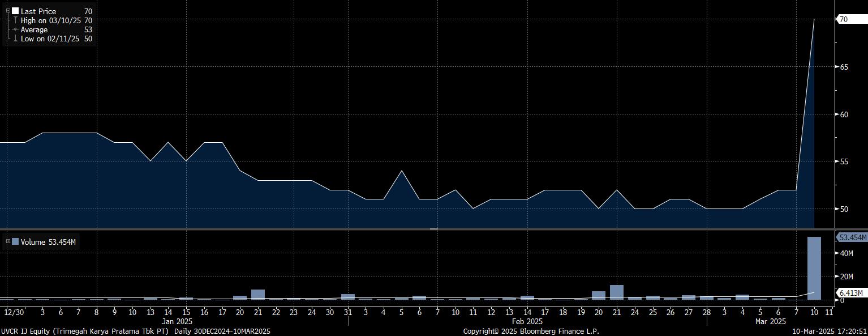This screenshot has width=868, height=336.
Task: Select the Average line marker icon
Action: (15, 29)
